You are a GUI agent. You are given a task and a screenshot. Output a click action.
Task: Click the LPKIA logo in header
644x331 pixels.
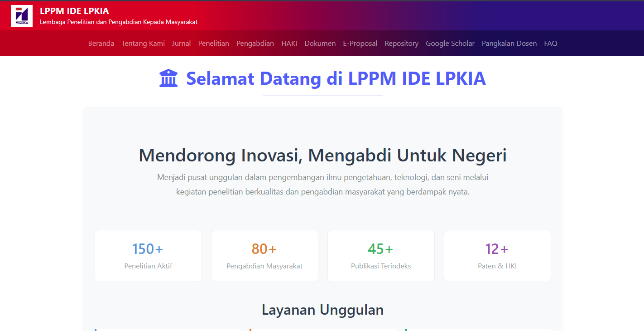[x=22, y=16]
